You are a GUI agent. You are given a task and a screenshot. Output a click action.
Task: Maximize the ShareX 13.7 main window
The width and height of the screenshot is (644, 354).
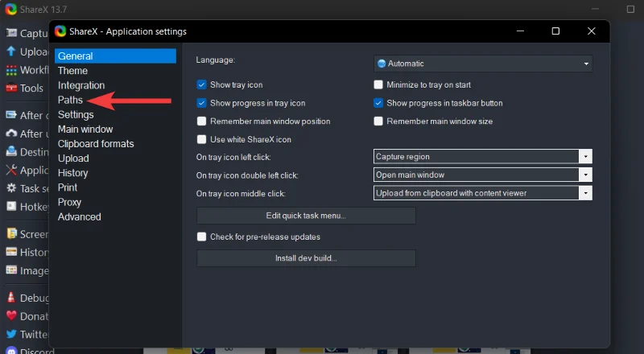[x=630, y=9]
